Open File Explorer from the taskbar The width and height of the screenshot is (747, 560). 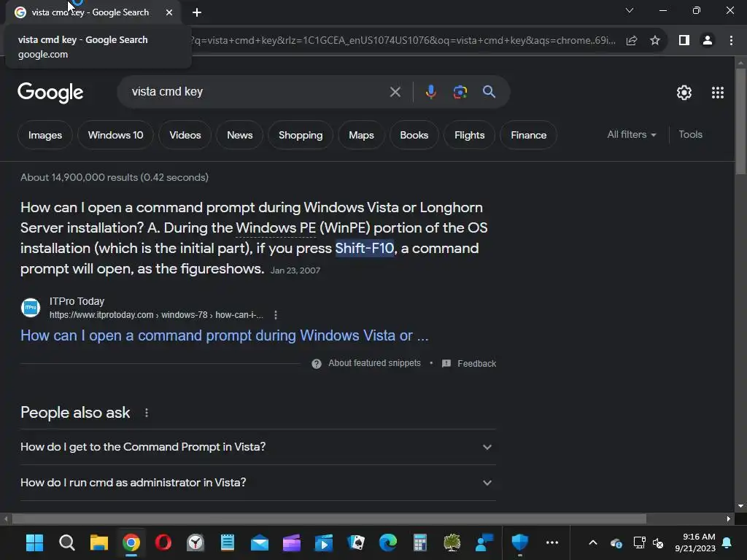(x=99, y=542)
